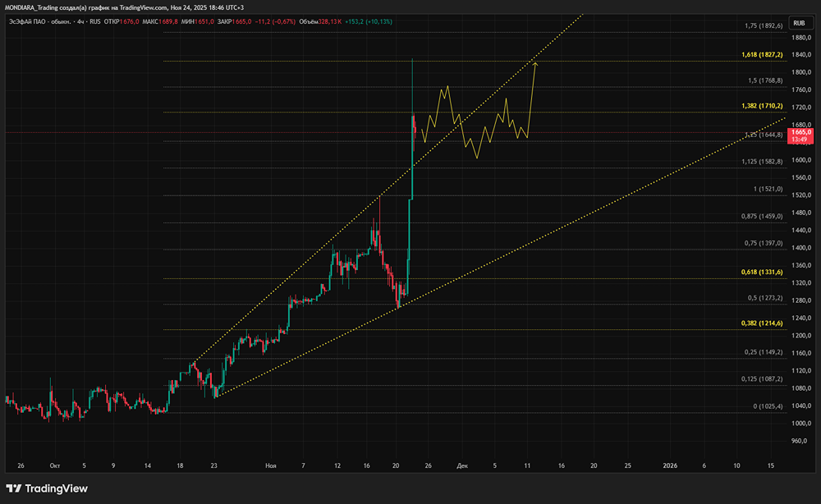Screen dimensions: 821x504
Task: Click the Окт date axis label
Action: tap(55, 465)
